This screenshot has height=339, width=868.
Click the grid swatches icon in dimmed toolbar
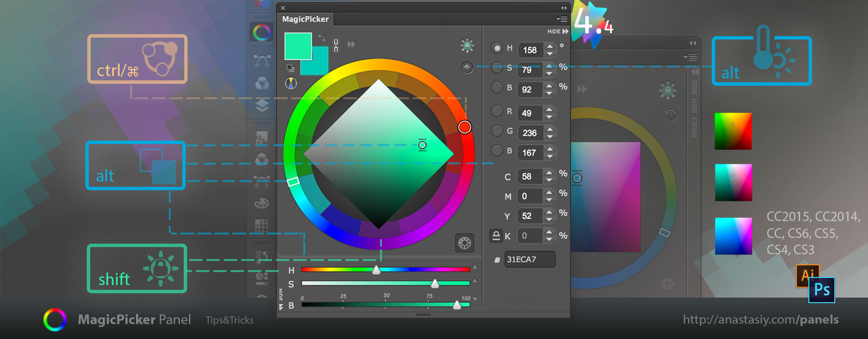pos(261,225)
